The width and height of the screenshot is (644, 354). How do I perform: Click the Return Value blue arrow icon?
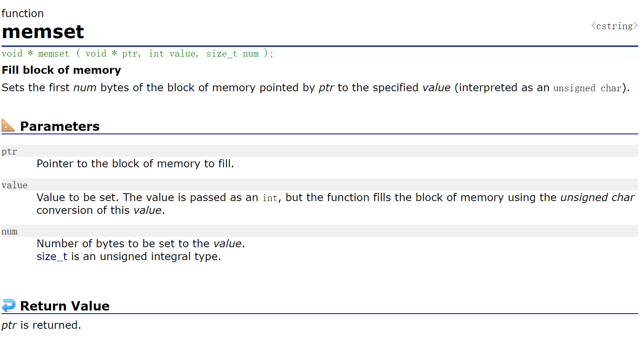click(x=9, y=305)
